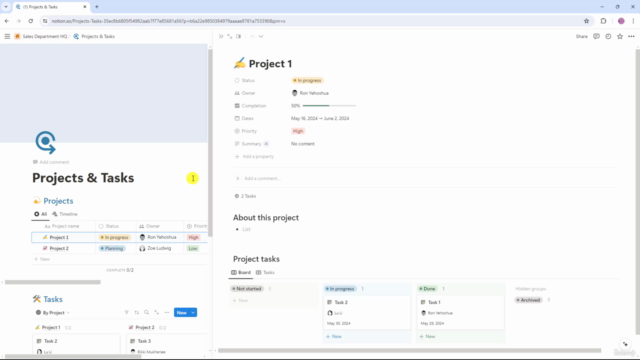The width and height of the screenshot is (640, 360).
Task: Click the Add a comment field
Action: pos(262,178)
